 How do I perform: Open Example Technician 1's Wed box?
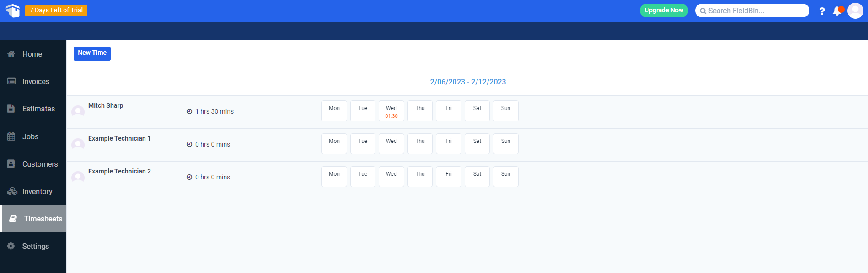coord(391,144)
